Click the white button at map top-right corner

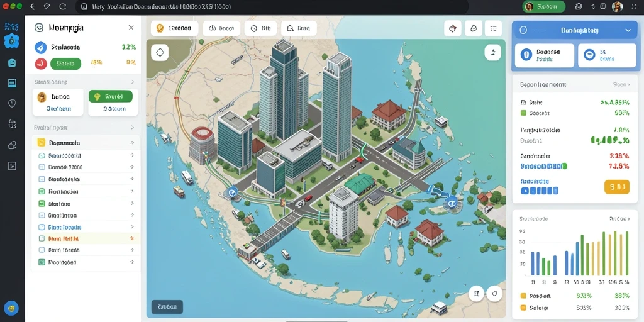click(493, 53)
